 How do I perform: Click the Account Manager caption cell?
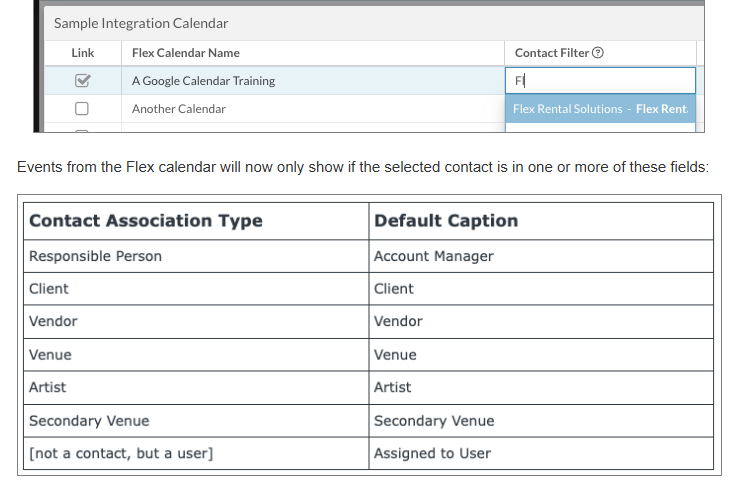pos(433,256)
